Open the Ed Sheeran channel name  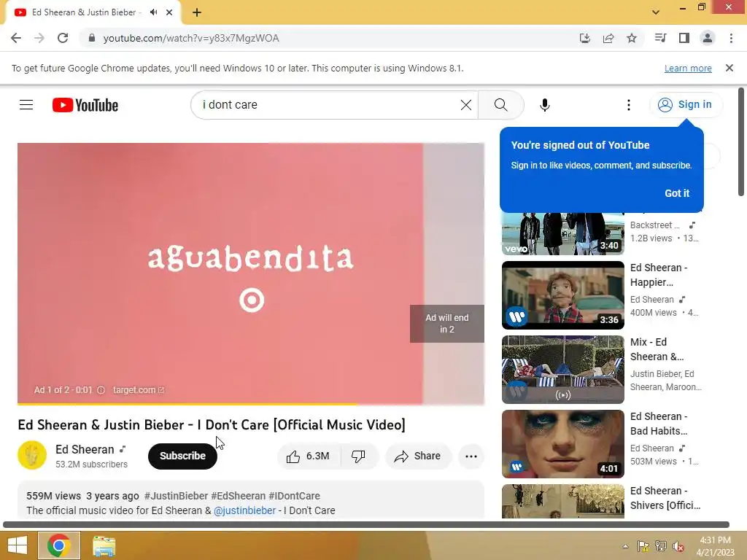click(85, 449)
